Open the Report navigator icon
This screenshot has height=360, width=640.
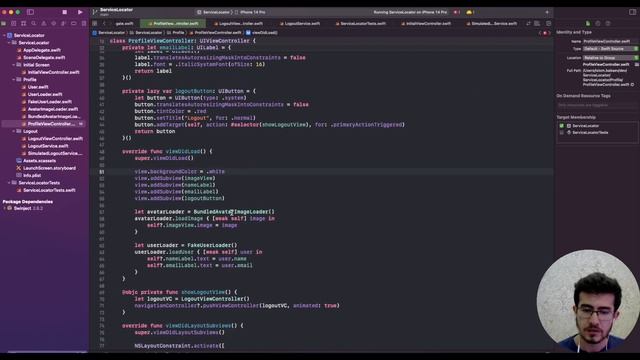coord(84,24)
